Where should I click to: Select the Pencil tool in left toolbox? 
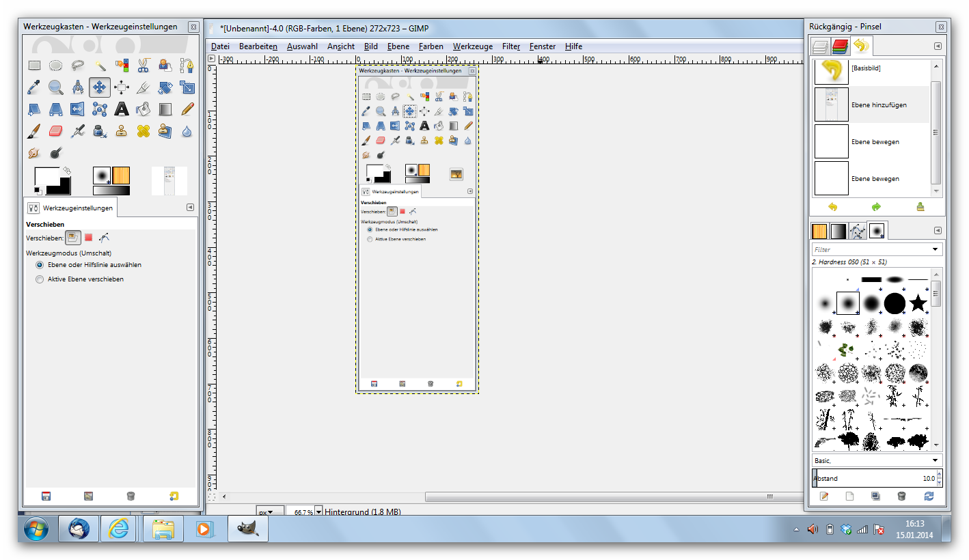click(187, 109)
